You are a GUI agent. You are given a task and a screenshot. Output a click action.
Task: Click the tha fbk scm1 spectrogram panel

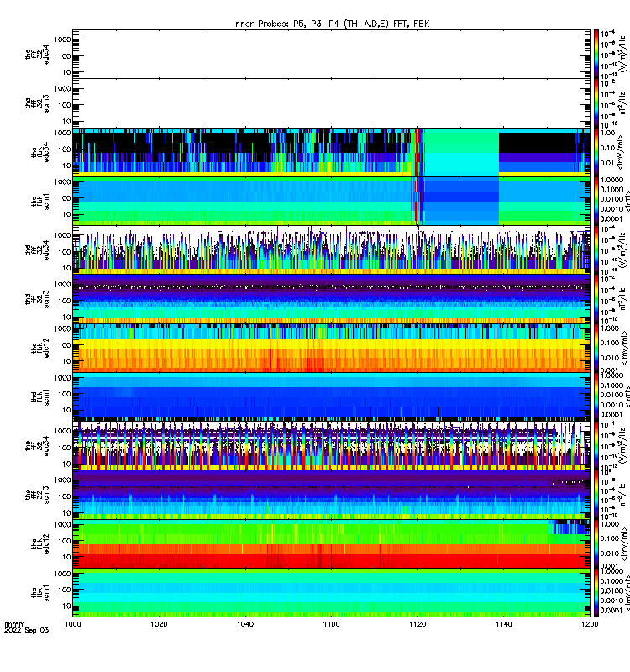tap(331, 201)
